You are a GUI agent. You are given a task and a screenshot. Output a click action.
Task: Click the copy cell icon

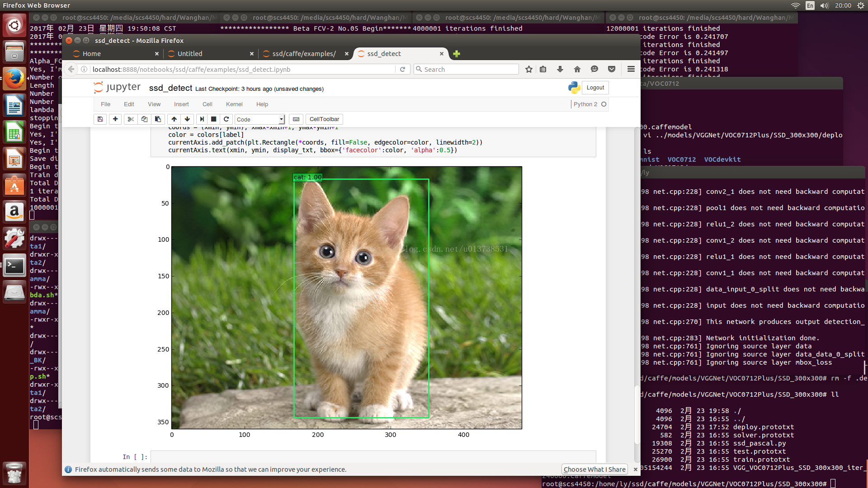[x=144, y=119]
